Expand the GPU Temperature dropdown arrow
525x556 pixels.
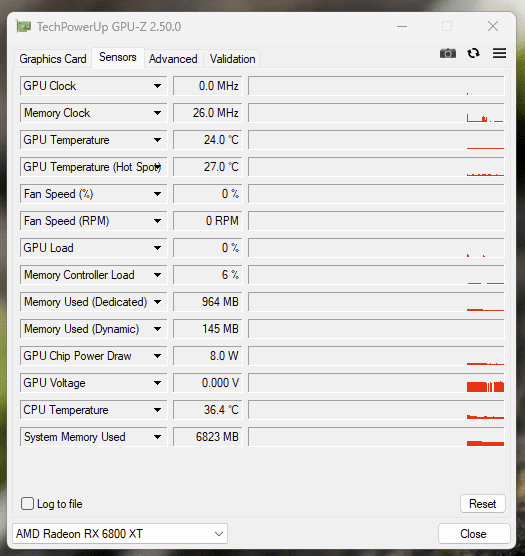coord(157,140)
